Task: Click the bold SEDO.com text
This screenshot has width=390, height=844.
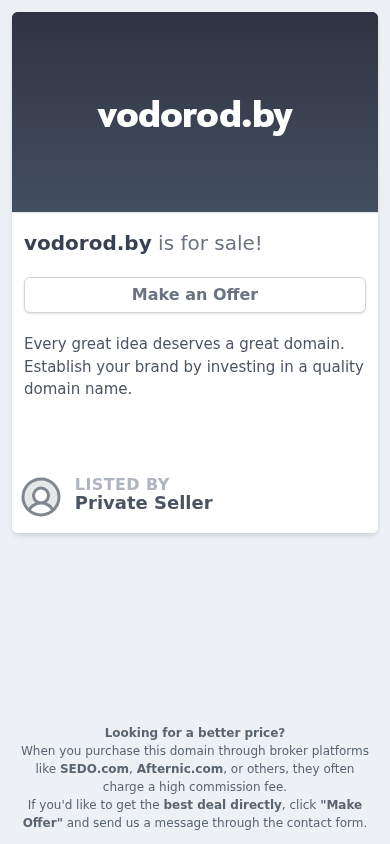Action: tap(94, 769)
